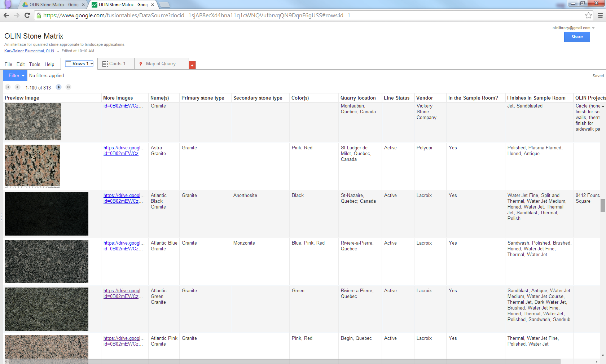The image size is (606, 364).
Task: Open the first row id=0B02mEWCz link
Action: pyautogui.click(x=123, y=106)
